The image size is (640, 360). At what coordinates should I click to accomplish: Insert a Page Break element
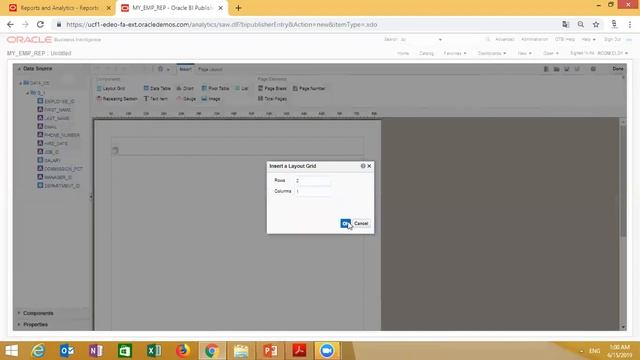pos(272,88)
